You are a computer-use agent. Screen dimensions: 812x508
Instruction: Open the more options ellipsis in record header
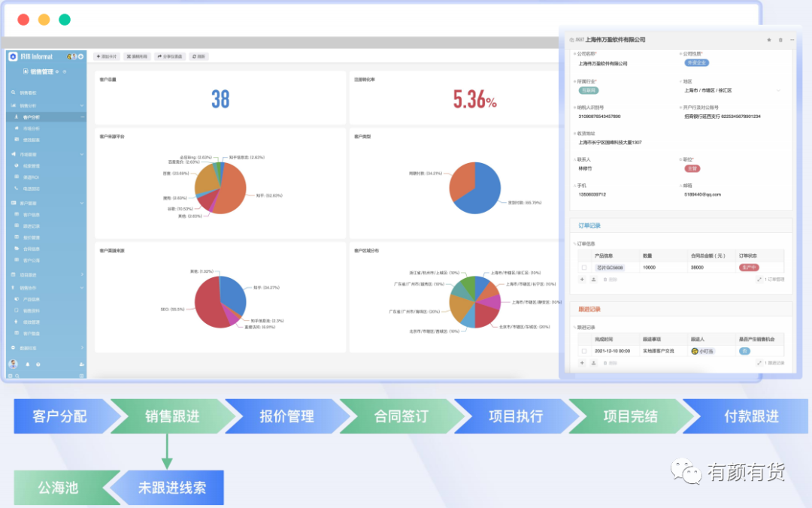(792, 40)
